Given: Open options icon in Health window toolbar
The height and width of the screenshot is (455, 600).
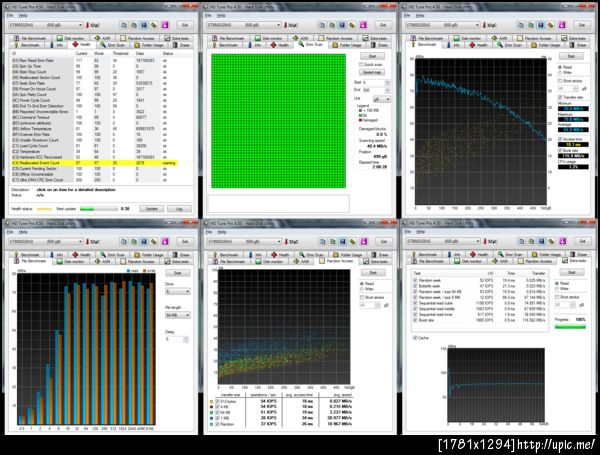Looking at the screenshot, I should pyautogui.click(x=154, y=25).
